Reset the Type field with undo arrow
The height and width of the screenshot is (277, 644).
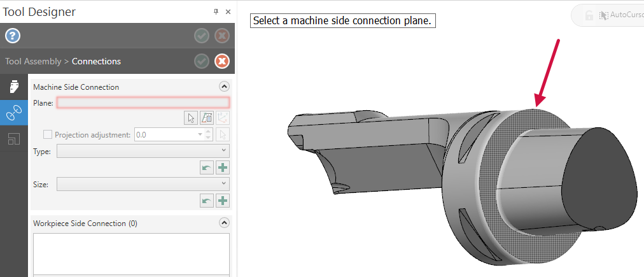pyautogui.click(x=207, y=167)
